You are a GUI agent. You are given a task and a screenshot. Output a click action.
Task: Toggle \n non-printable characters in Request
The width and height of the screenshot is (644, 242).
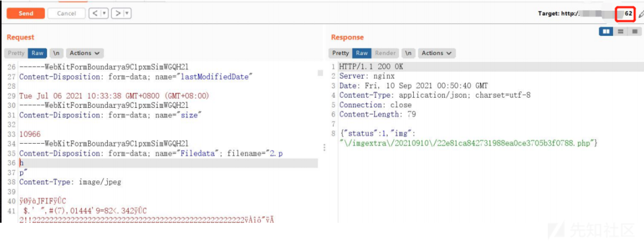click(56, 53)
